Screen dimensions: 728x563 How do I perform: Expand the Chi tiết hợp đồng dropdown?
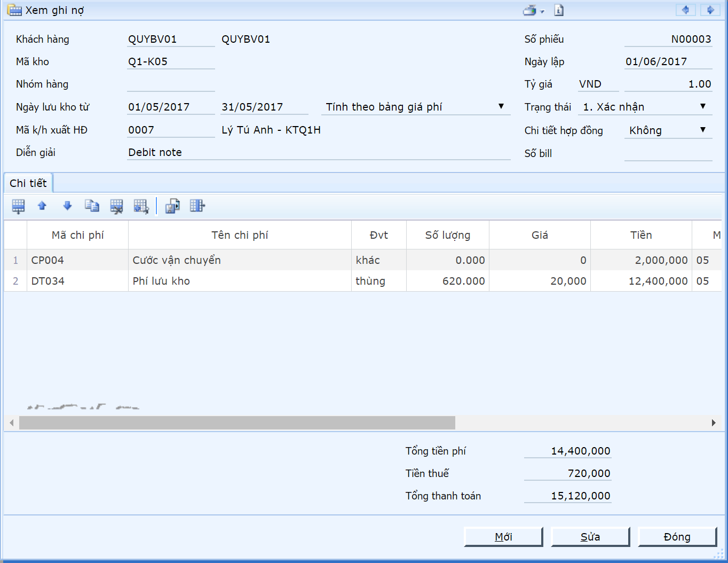(x=702, y=130)
